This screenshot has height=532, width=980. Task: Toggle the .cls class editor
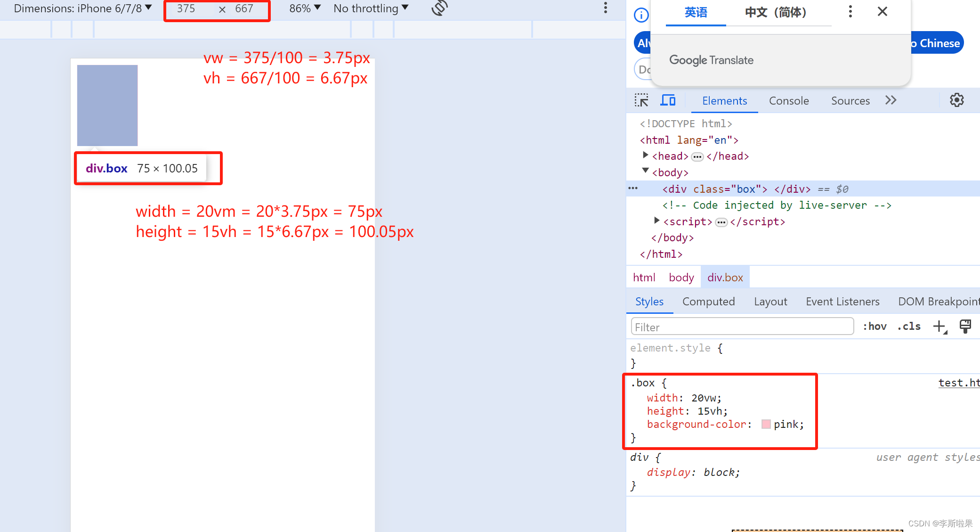pyautogui.click(x=910, y=326)
